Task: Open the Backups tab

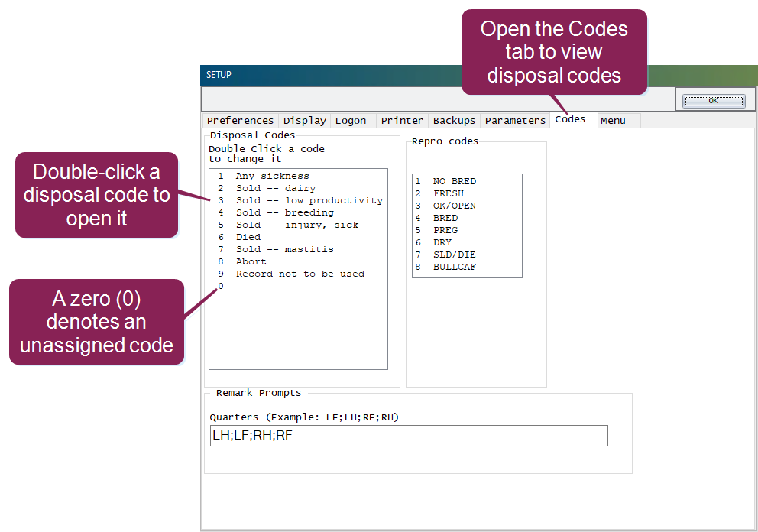Action: coord(454,121)
